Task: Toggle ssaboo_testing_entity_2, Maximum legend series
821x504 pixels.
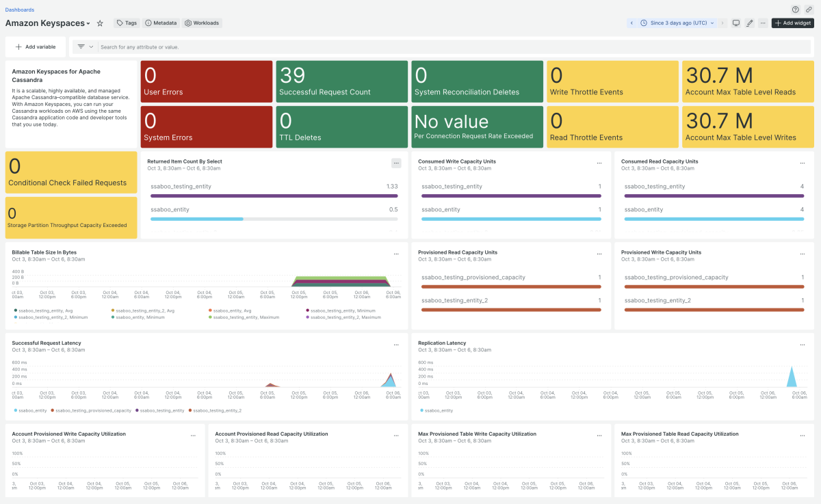Action: click(x=343, y=317)
